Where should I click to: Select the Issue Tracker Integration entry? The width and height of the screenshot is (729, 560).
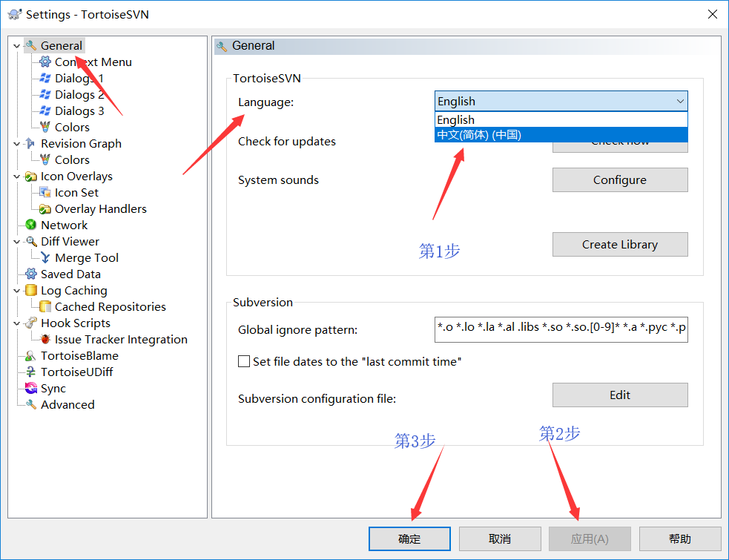(121, 339)
